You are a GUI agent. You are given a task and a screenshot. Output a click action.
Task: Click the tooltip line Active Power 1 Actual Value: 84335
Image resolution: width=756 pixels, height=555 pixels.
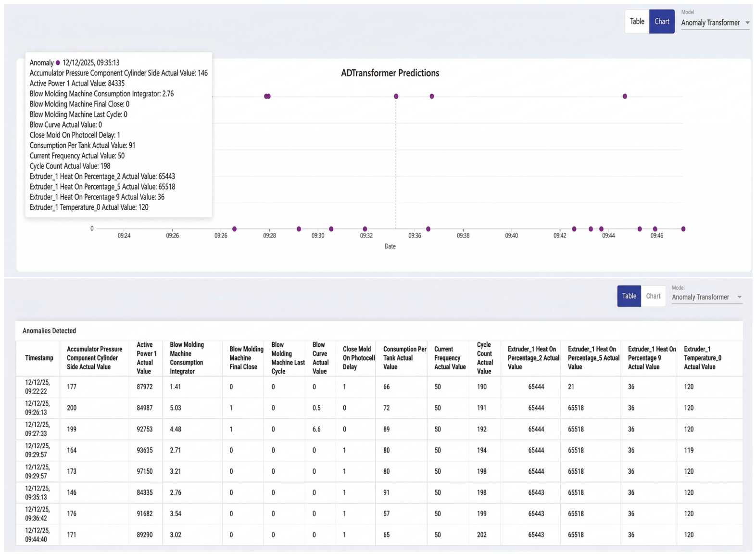point(77,83)
